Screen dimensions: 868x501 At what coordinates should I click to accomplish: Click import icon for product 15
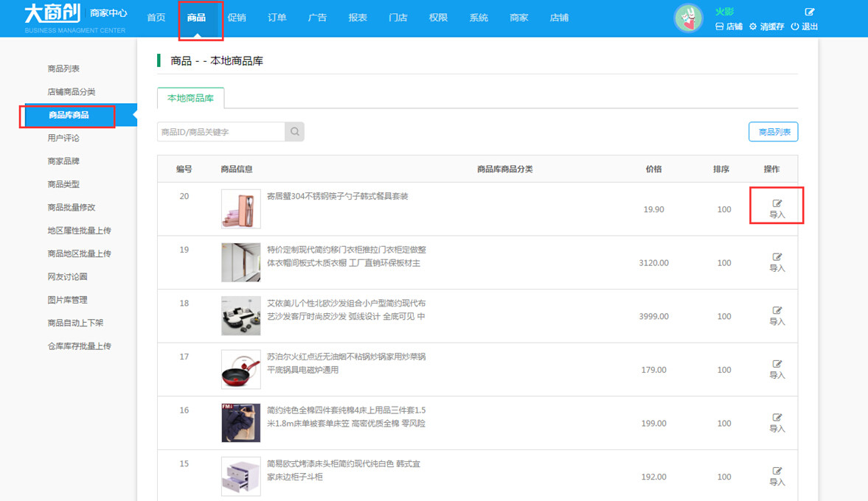pos(777,472)
